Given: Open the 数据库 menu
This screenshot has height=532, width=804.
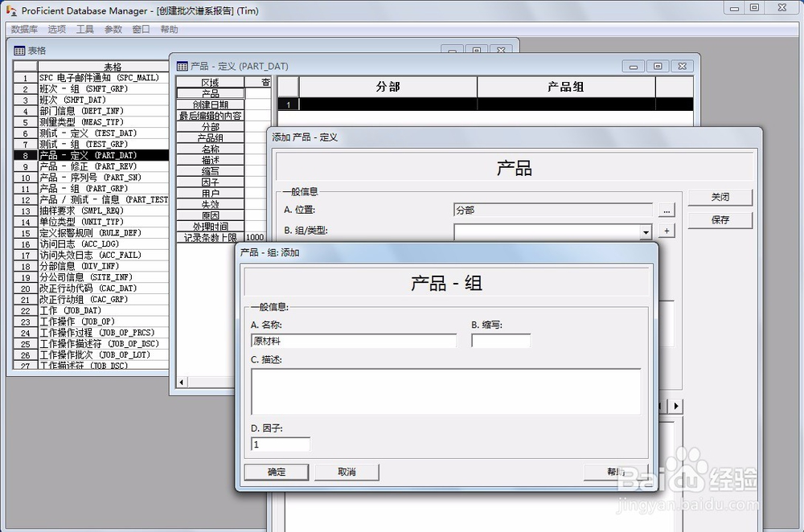Looking at the screenshot, I should click(x=24, y=29).
